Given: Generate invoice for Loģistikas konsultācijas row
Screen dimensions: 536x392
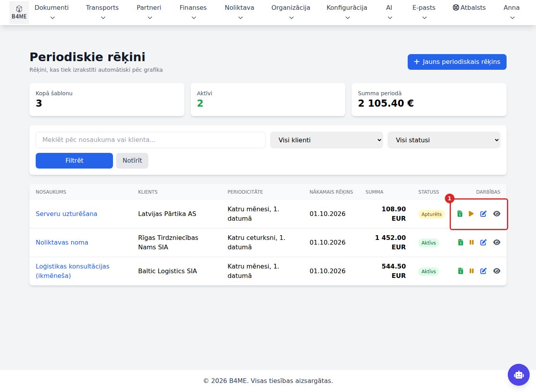Looking at the screenshot, I should click(461, 271).
